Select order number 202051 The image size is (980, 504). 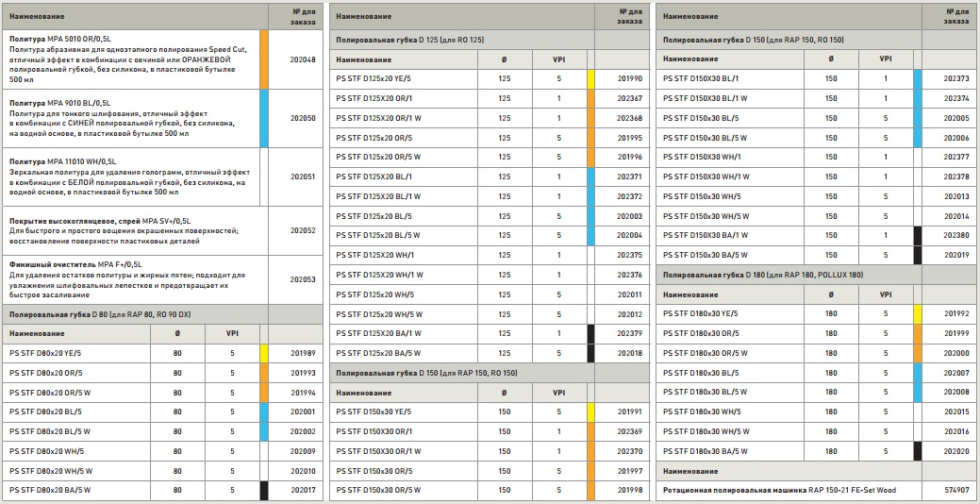303,176
